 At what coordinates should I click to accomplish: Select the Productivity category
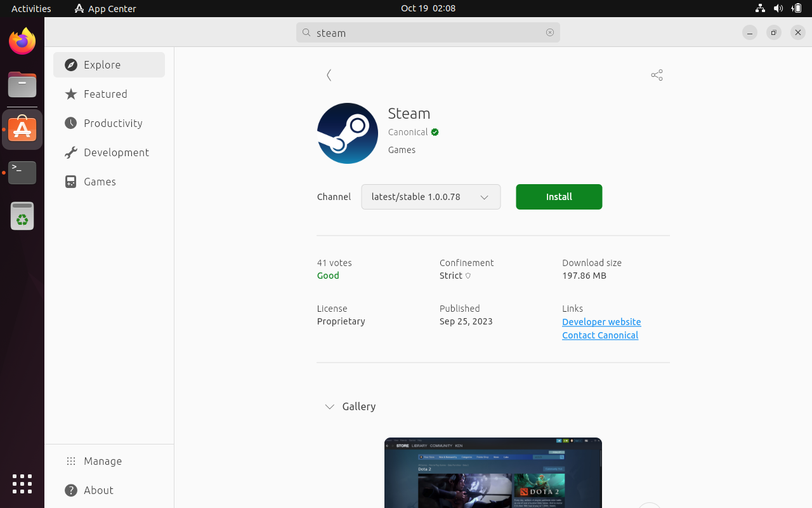coord(109,123)
